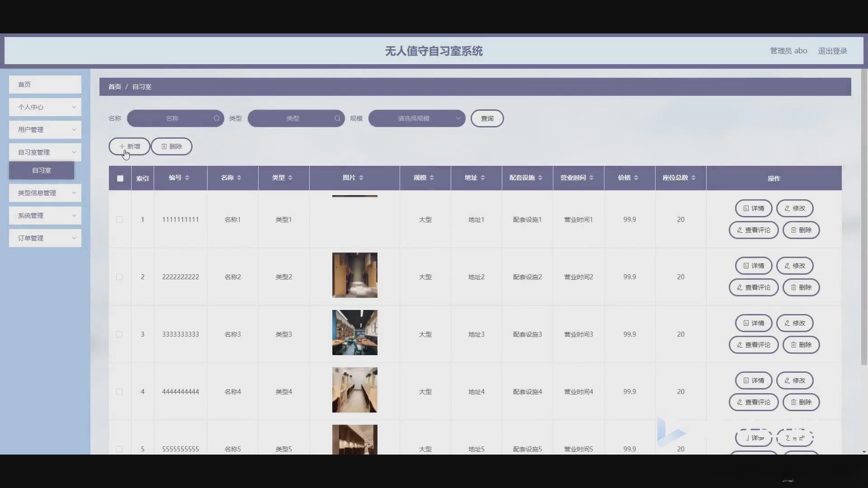Click the trash icon on row 3 删除 button

click(793, 344)
